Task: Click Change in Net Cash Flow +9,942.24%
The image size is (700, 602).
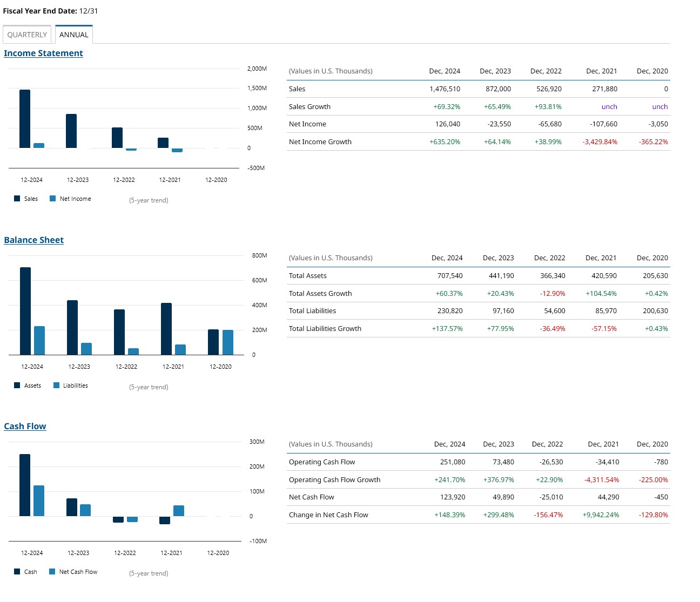Action: tap(601, 515)
